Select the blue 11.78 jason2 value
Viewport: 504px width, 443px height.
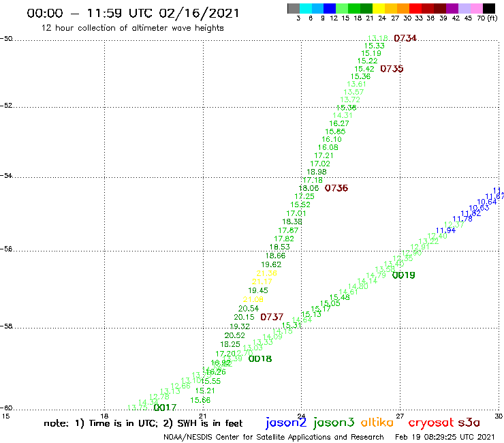(462, 219)
